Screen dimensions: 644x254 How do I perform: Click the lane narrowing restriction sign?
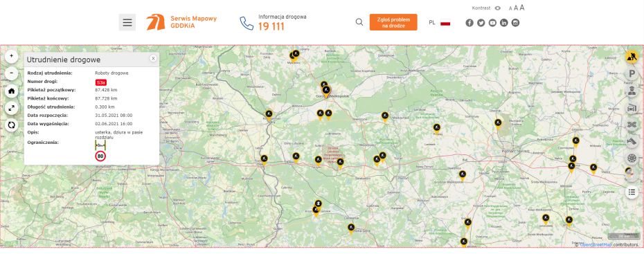click(100, 145)
